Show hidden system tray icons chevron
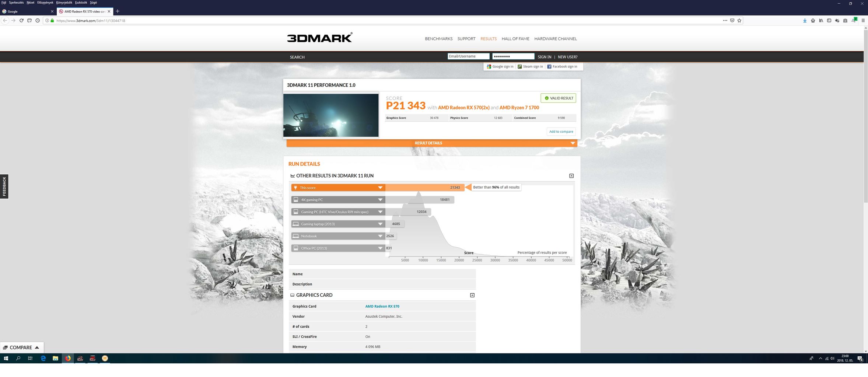868x377 pixels. point(820,358)
